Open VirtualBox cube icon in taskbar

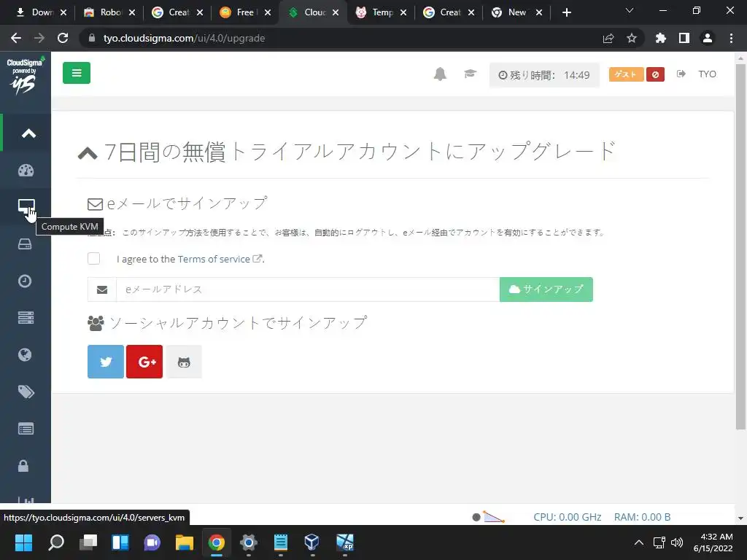click(311, 542)
